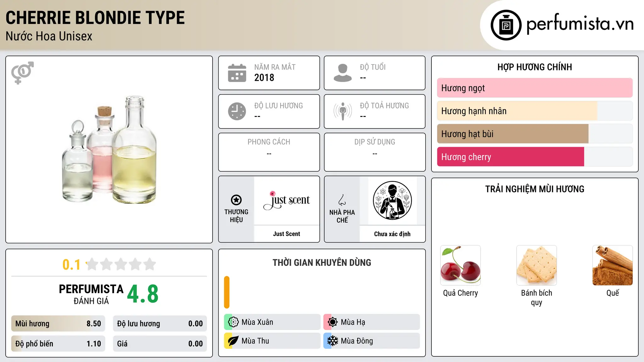Click the five-star rating row
The height and width of the screenshot is (362, 644).
pos(121,264)
